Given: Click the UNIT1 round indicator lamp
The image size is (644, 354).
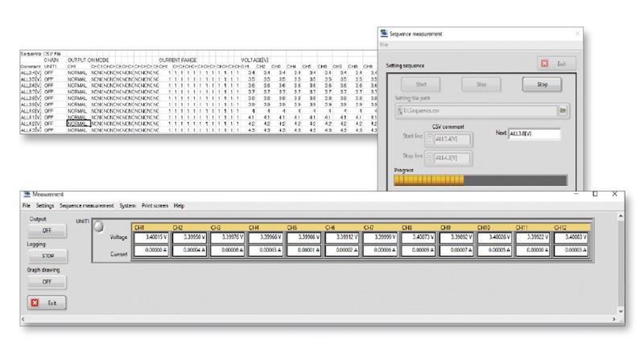Looking at the screenshot, I should pyautogui.click(x=99, y=226).
